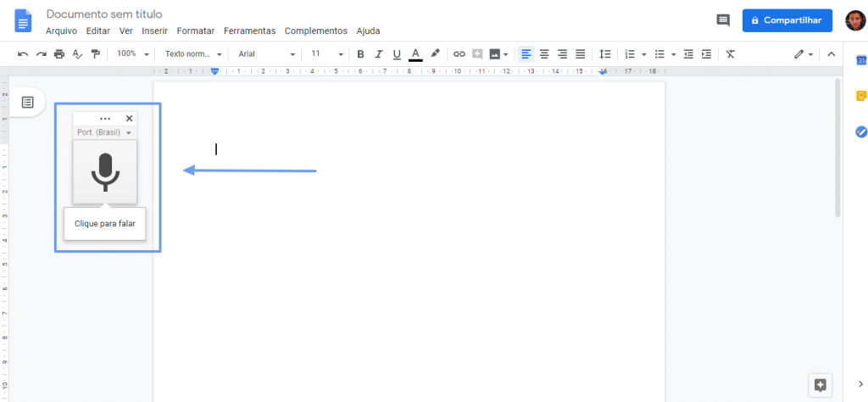
Task: Expand bulleted list style dropdown
Action: [x=674, y=55]
